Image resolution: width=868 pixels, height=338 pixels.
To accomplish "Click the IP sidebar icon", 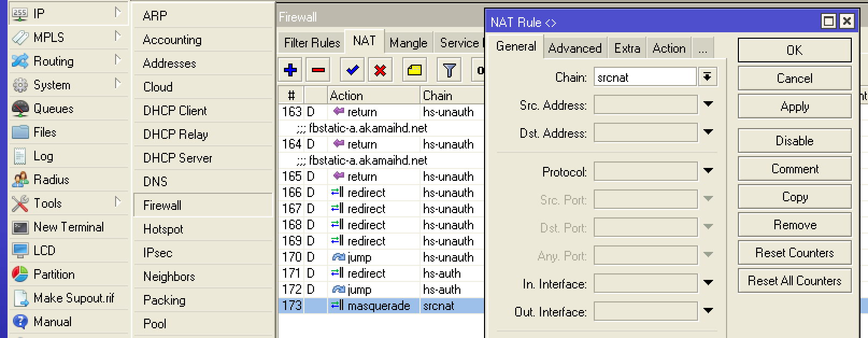I will [20, 14].
